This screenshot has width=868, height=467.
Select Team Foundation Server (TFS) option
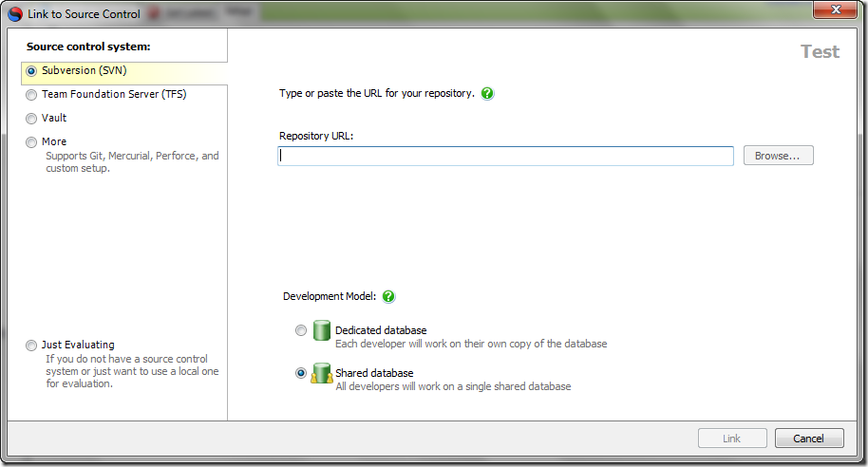click(31, 95)
